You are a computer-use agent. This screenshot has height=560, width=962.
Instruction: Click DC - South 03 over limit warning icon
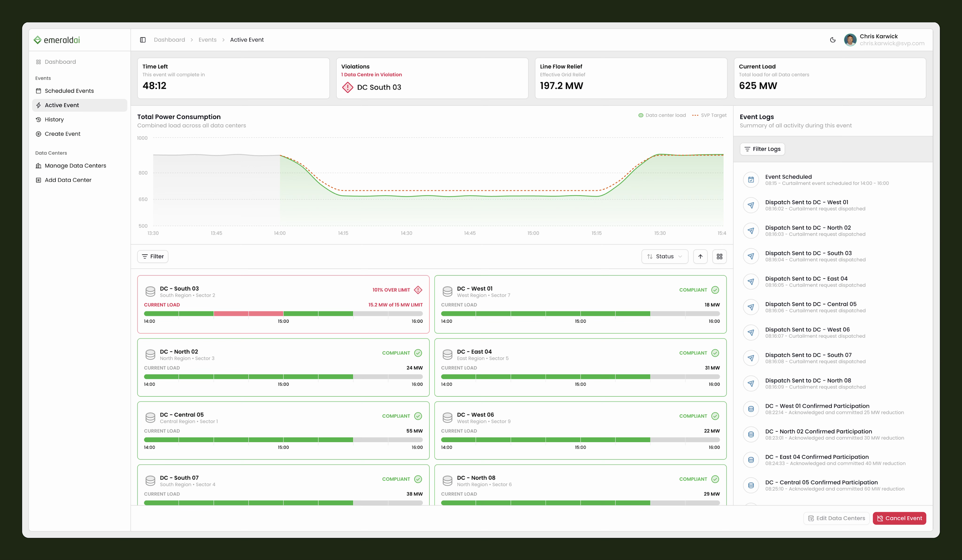pos(418,290)
